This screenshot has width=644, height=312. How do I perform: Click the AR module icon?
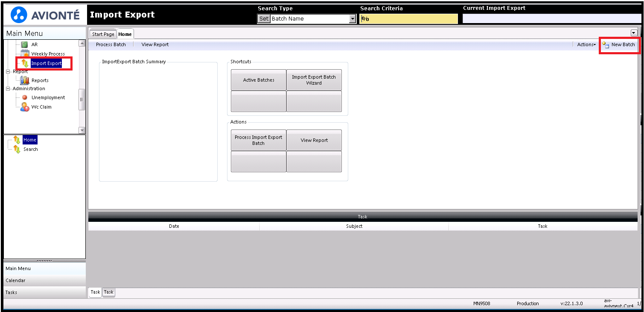(24, 44)
